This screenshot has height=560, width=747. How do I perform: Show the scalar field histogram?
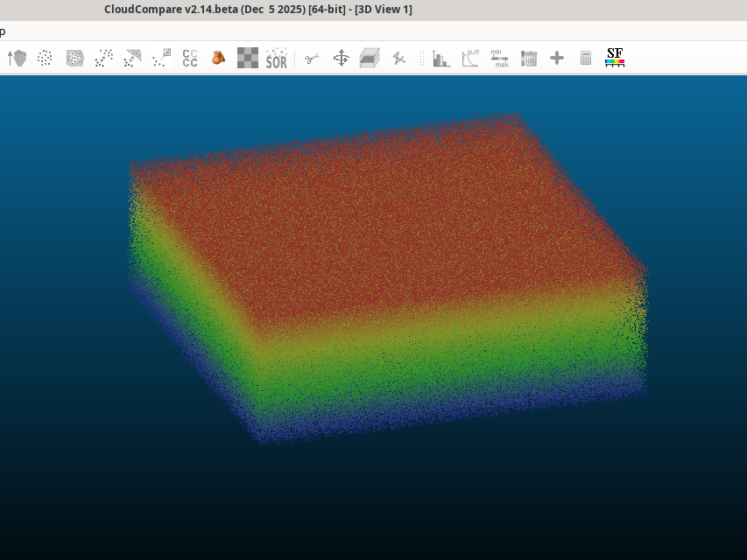tap(440, 58)
